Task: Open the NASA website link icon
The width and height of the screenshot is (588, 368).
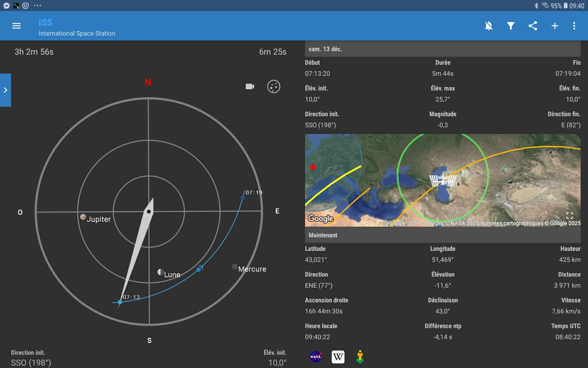Action: 315,357
